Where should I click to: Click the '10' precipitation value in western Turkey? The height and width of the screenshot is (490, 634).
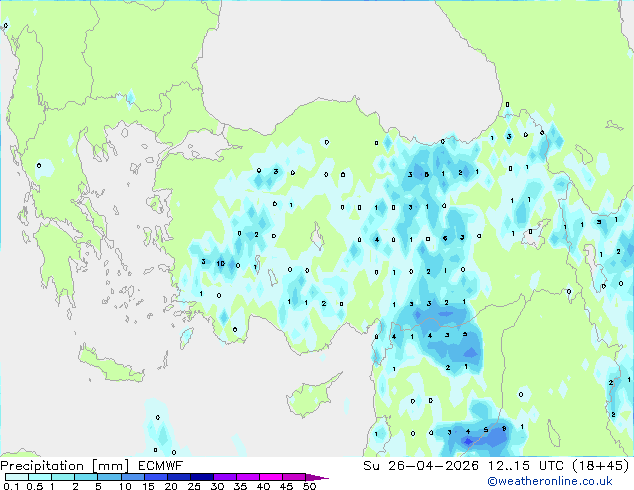220,264
